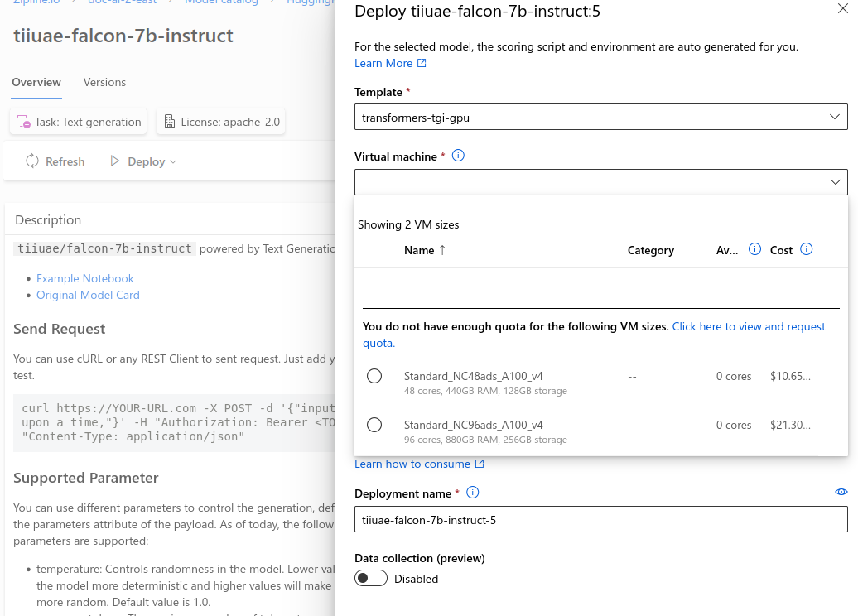This screenshot has width=858, height=616.
Task: Click Standard_NC96ads_A100_v4 name text
Action: click(x=474, y=425)
